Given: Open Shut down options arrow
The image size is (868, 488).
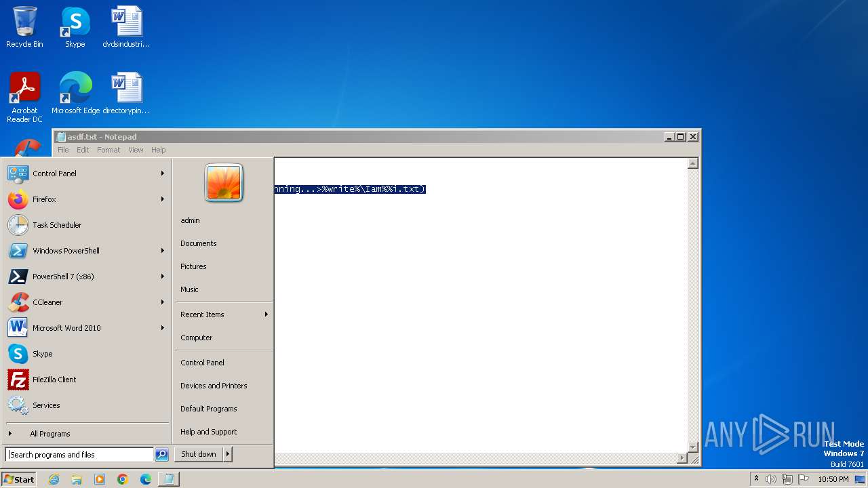Looking at the screenshot, I should pyautogui.click(x=228, y=454).
